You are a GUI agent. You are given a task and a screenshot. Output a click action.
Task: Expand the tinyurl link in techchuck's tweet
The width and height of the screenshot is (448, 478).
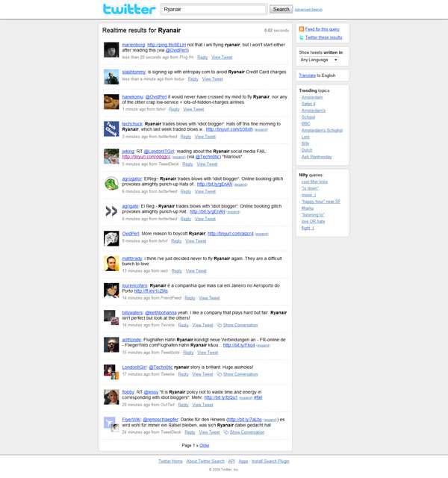tap(261, 130)
